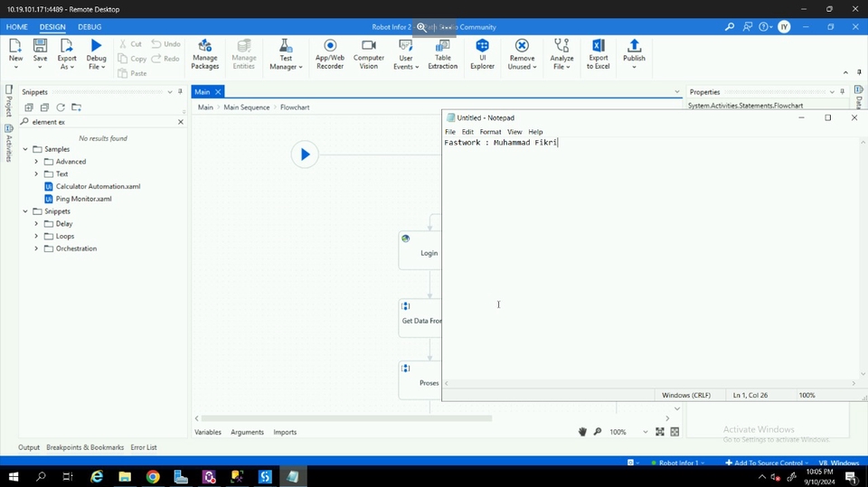This screenshot has width=868, height=487.
Task: Click Copy in the ribbon
Action: [132, 59]
